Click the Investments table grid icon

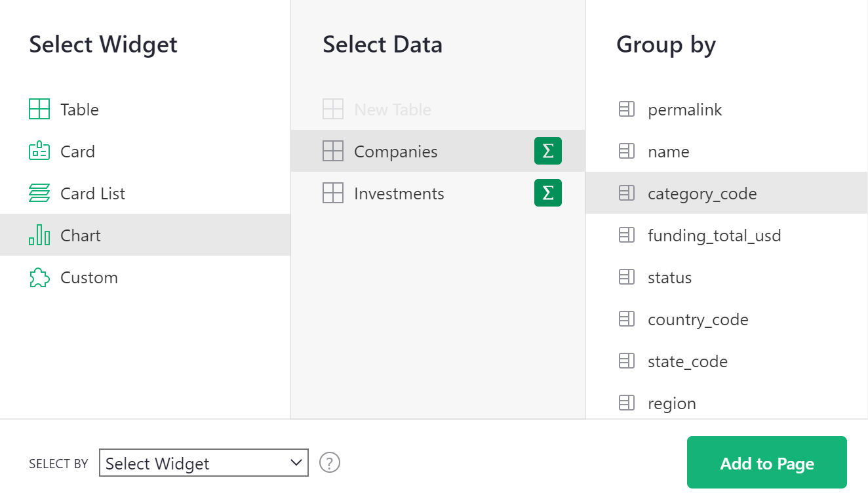pyautogui.click(x=333, y=193)
